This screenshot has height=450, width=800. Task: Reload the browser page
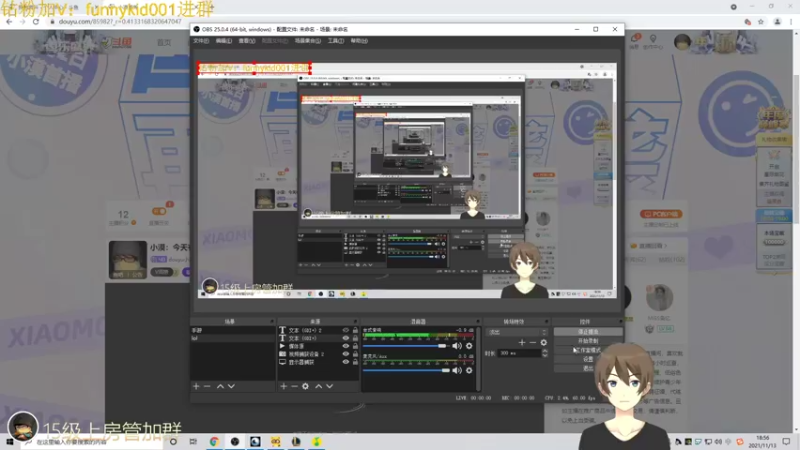coord(36,22)
